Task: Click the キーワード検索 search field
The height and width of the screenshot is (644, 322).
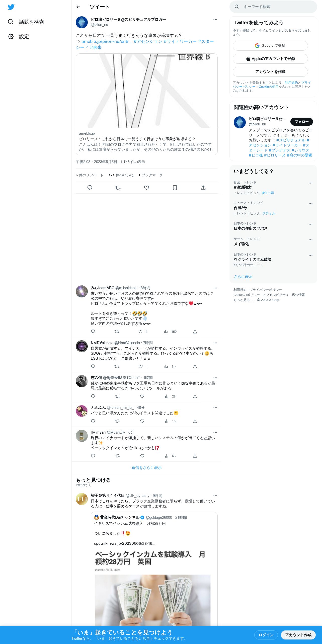Action: (273, 7)
